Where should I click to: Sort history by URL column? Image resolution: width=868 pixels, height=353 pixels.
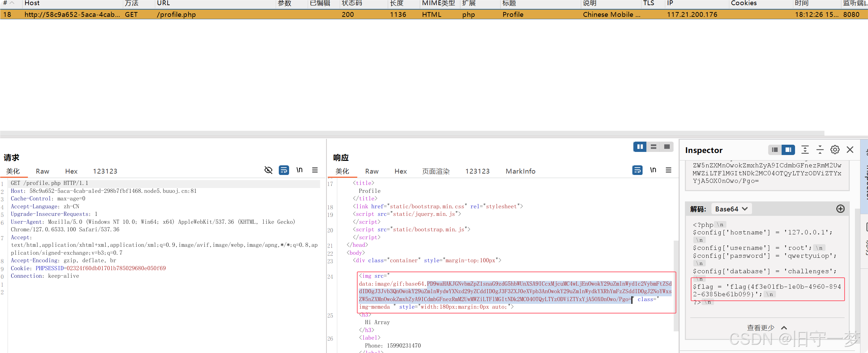pyautogui.click(x=215, y=3)
